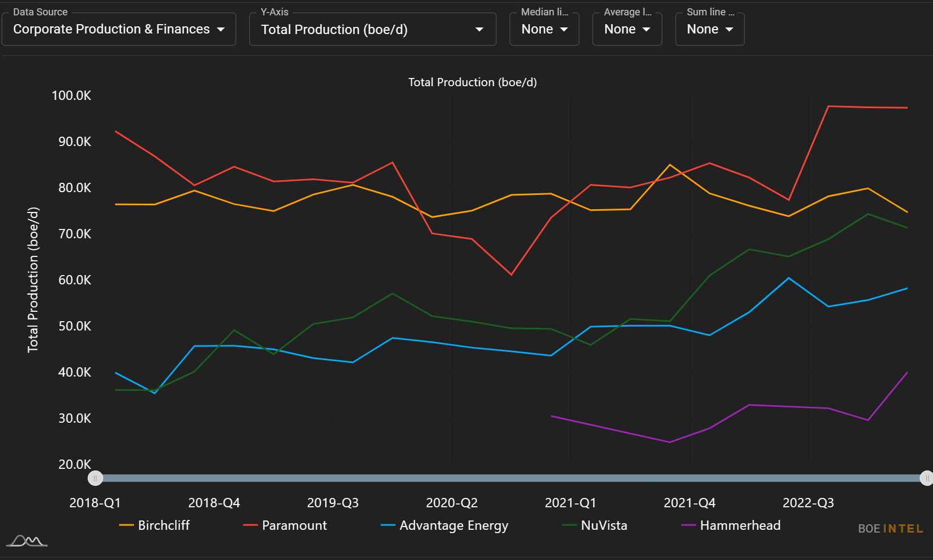This screenshot has height=560, width=933.
Task: Click the 2018-Q1 axis label
Action: pos(95,503)
